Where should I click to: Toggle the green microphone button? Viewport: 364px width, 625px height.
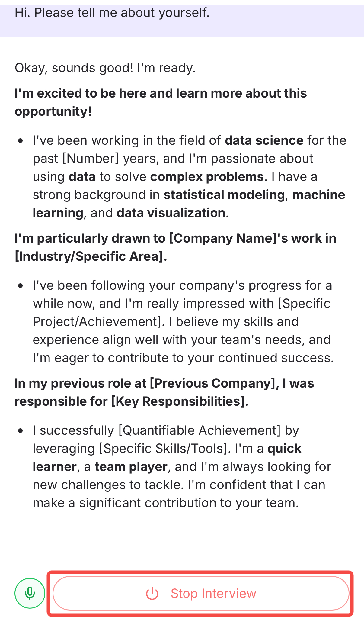(x=30, y=593)
